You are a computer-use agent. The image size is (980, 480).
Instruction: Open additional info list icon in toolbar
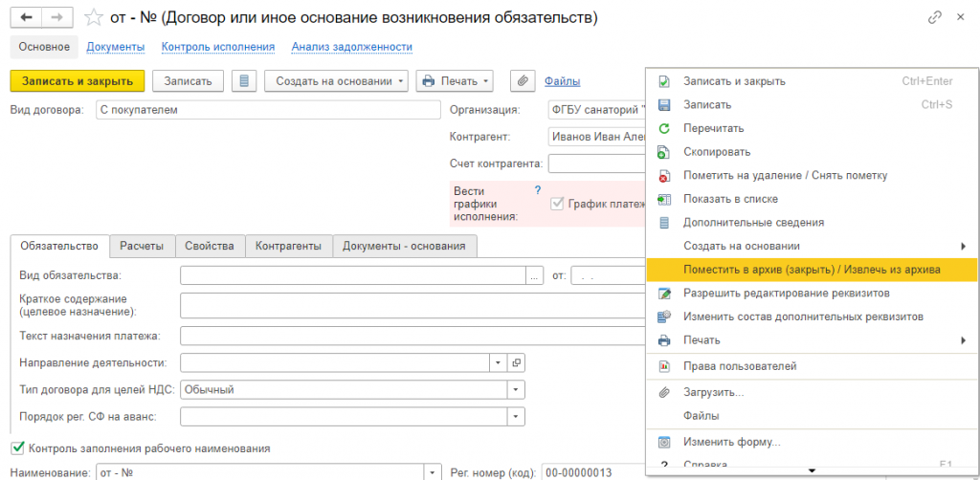[x=244, y=81]
